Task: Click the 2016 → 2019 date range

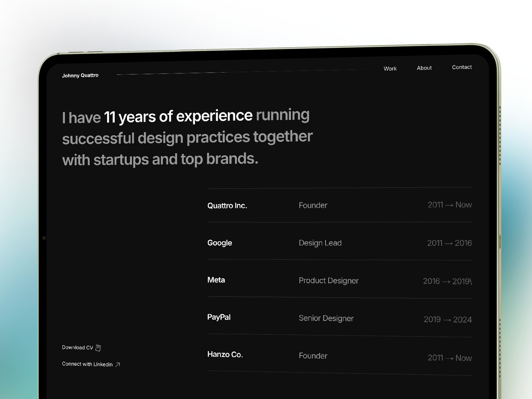Action: 447,281
